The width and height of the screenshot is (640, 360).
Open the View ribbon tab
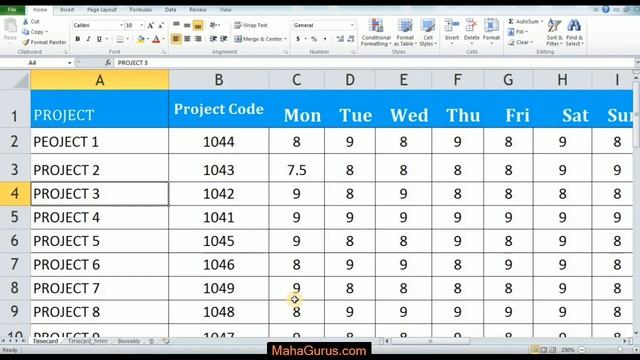[225, 9]
